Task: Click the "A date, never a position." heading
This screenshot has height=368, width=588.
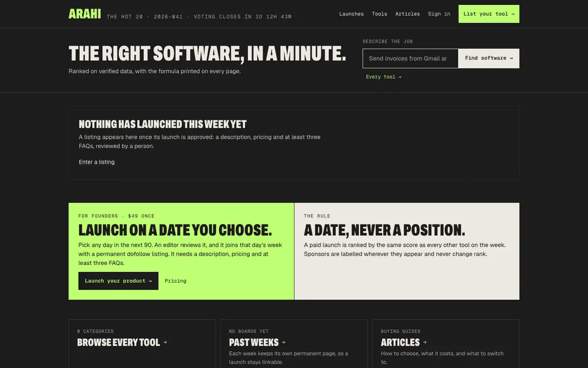Action: tap(385, 230)
